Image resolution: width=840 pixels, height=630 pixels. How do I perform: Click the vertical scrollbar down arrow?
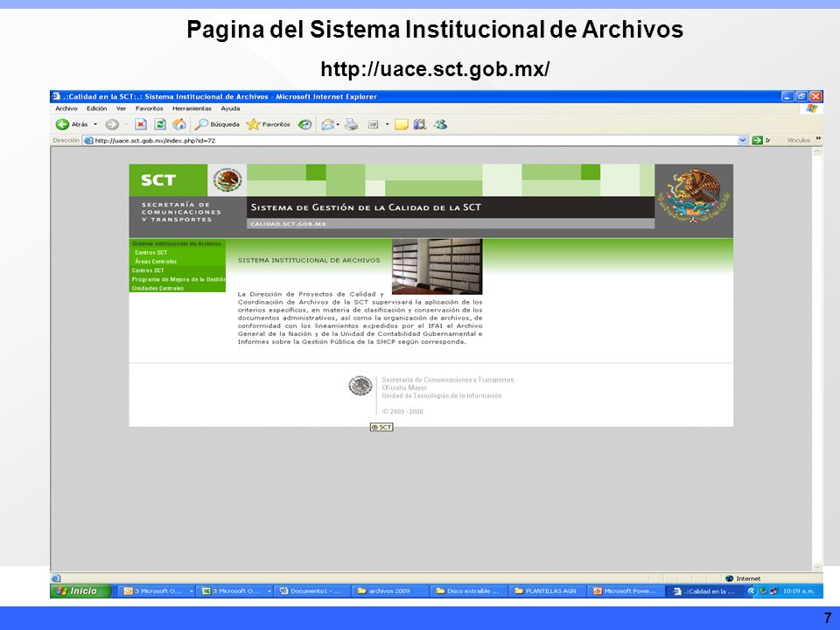pyautogui.click(x=817, y=567)
